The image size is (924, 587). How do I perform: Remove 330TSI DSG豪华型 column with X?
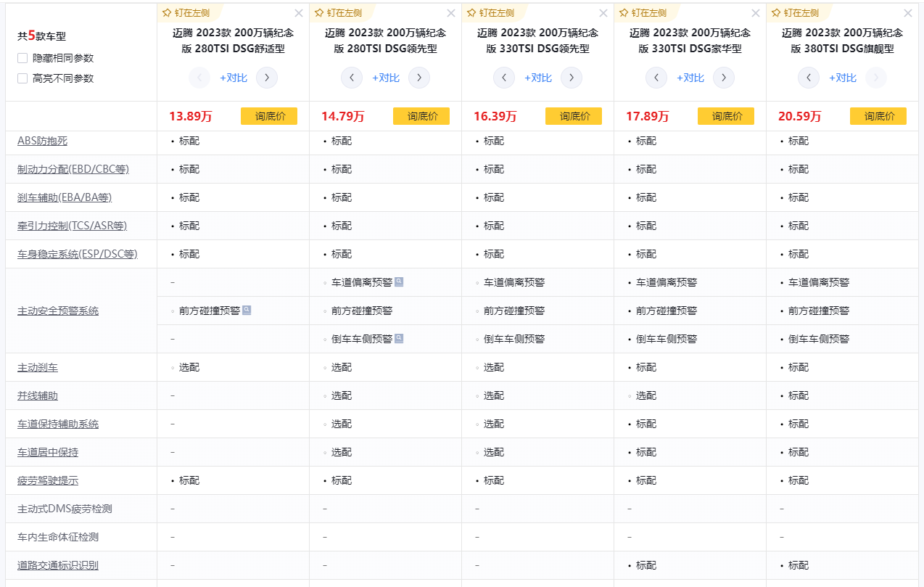(x=756, y=13)
